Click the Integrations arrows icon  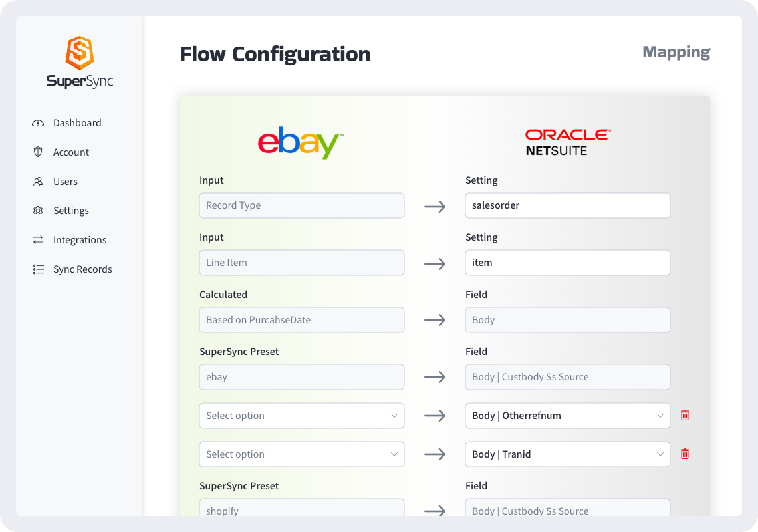[x=38, y=240]
